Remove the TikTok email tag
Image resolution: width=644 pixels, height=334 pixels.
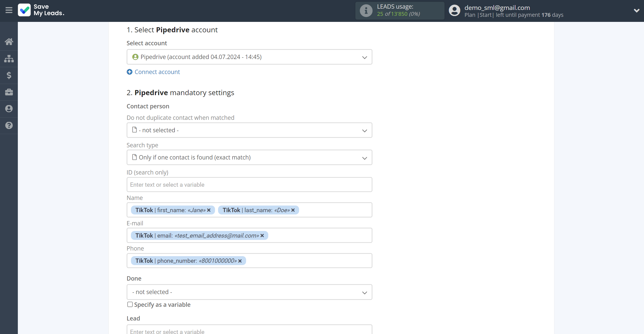[262, 236]
